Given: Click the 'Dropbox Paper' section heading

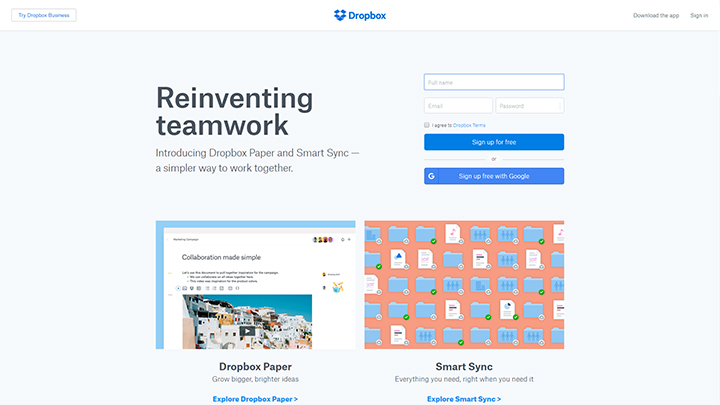Looking at the screenshot, I should (x=255, y=367).
